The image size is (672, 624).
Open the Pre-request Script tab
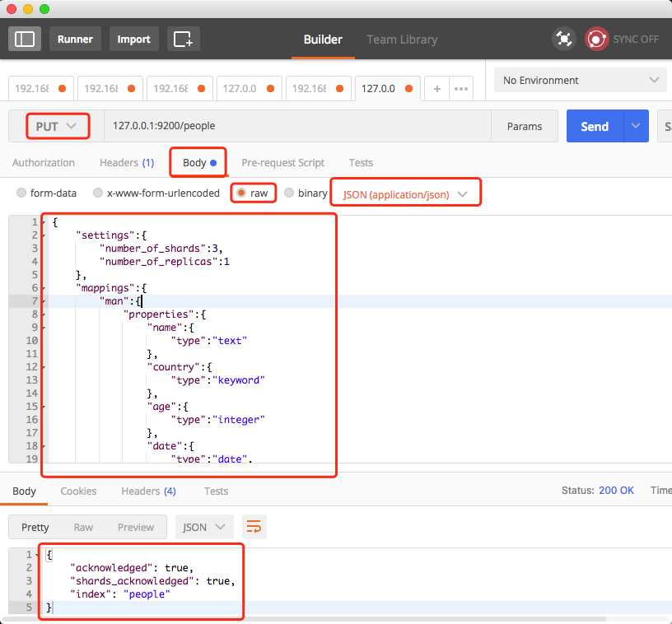point(282,163)
